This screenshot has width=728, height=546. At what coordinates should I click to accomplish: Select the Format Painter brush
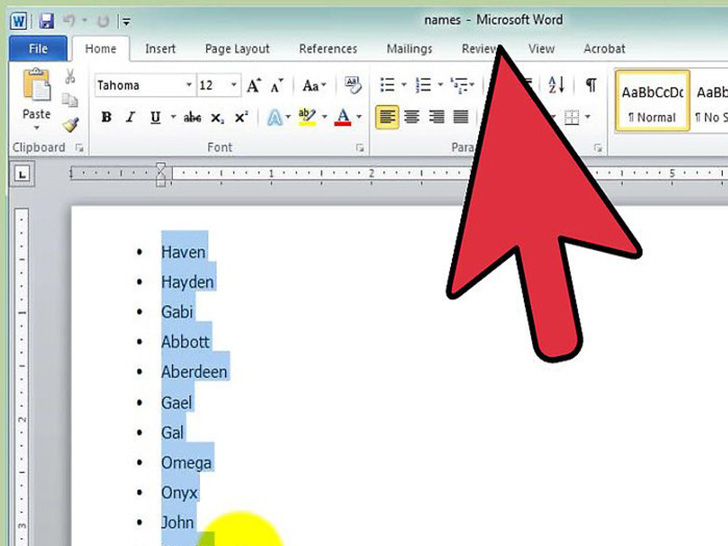pos(70,124)
